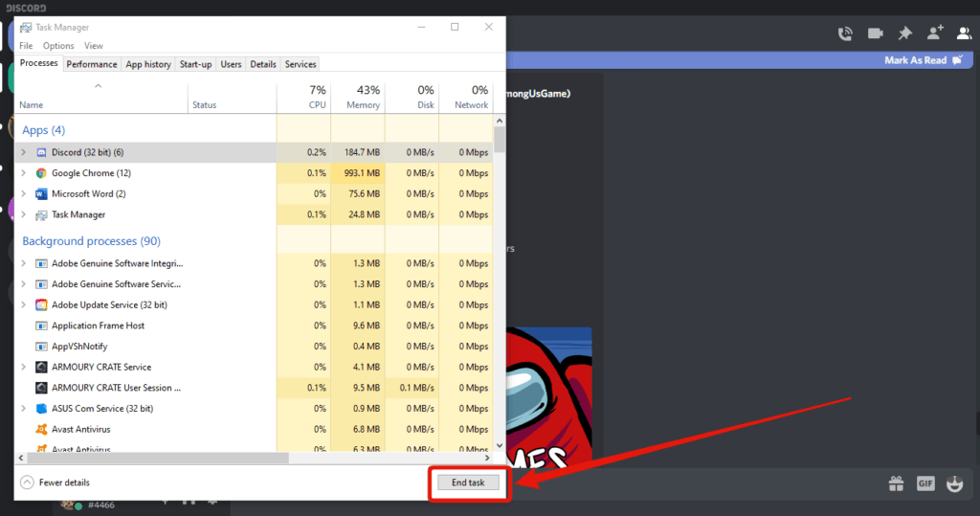Collapse view with Fewer details
This screenshot has height=516, width=980.
(x=55, y=482)
